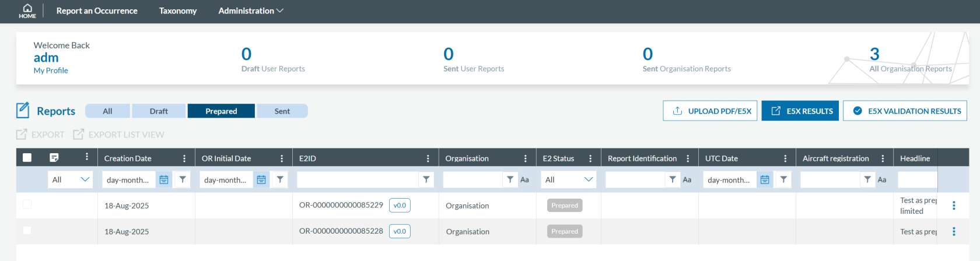This screenshot has height=261, width=980.
Task: Open the E2 Status column options menu
Action: 590,158
